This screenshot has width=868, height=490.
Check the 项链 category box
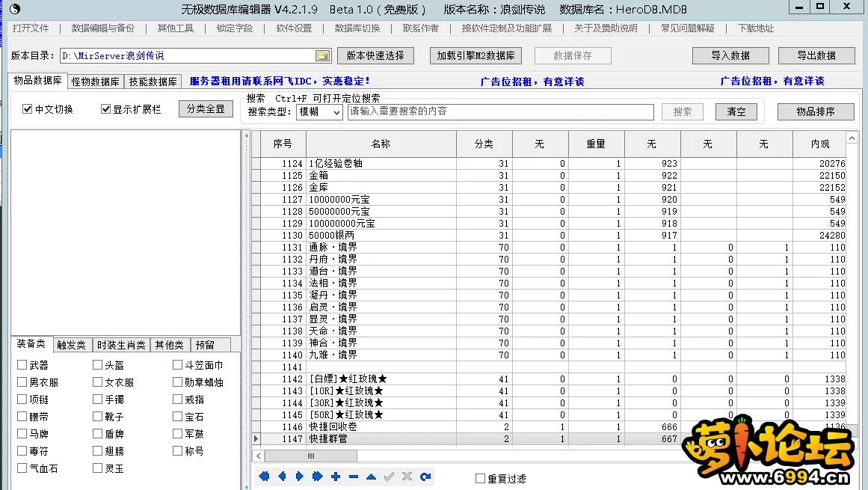22,399
